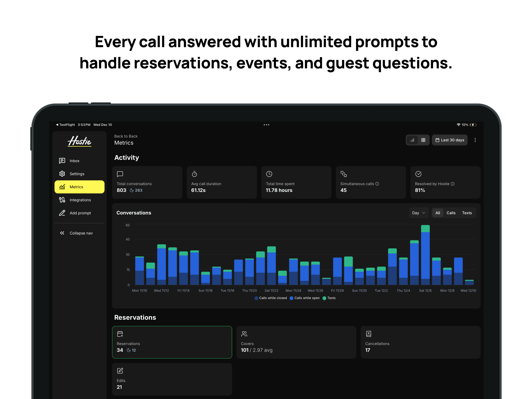532x399 pixels.
Task: Toggle Calls while open legend swatch
Action: [x=292, y=298]
